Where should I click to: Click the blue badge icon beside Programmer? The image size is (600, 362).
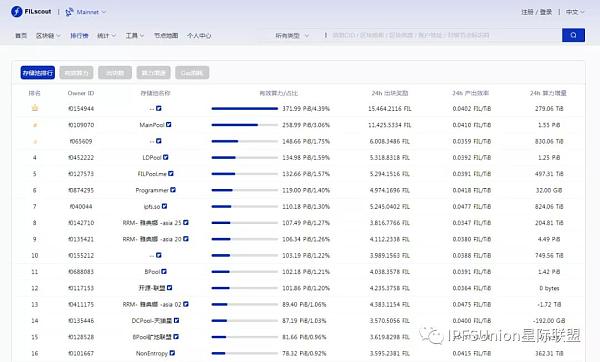(x=173, y=190)
